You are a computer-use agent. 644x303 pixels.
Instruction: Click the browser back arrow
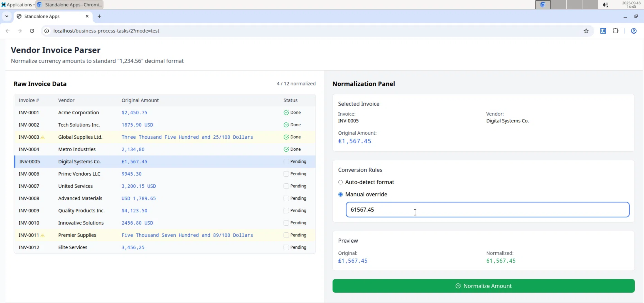[x=7, y=31]
